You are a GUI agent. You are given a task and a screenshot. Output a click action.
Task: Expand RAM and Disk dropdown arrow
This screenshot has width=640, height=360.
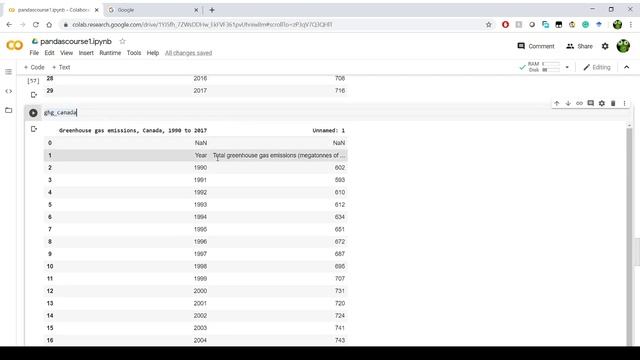[x=567, y=67]
